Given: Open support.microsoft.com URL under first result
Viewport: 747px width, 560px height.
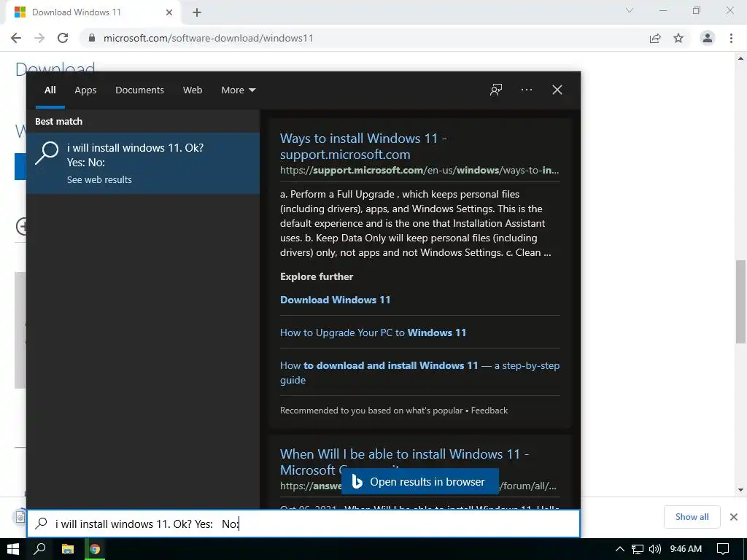Looking at the screenshot, I should tap(419, 171).
